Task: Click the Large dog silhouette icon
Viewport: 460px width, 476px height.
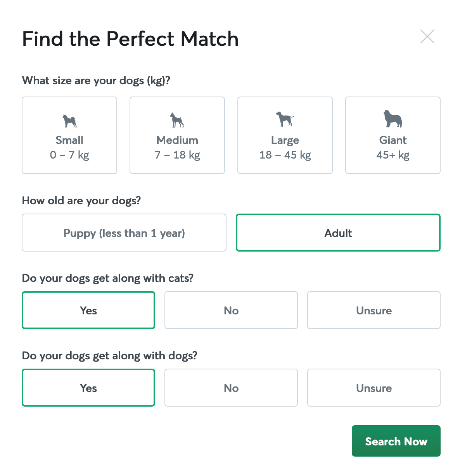Action: click(285, 119)
